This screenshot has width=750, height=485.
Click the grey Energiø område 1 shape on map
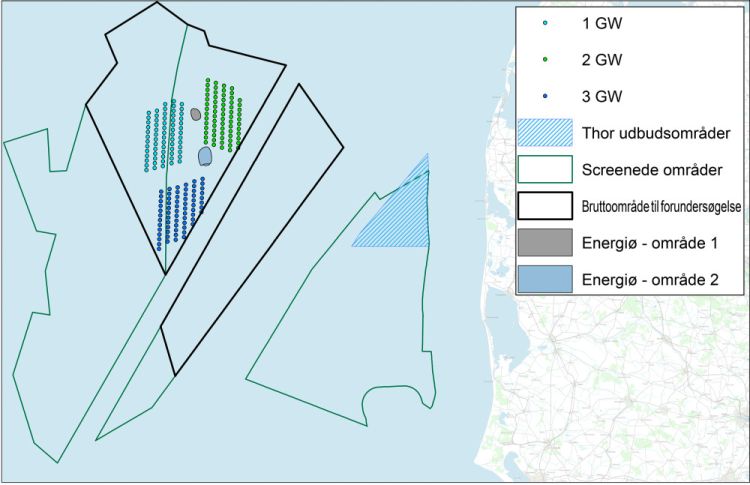[195, 114]
